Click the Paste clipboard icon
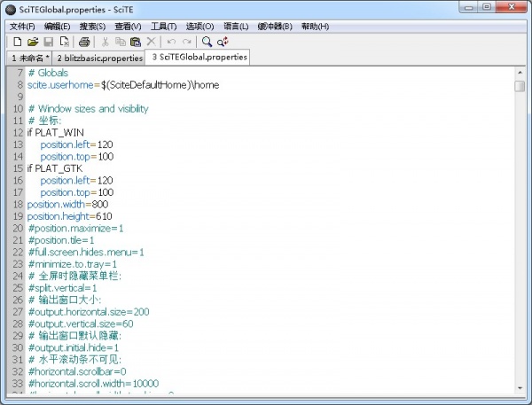532x405 pixels. (x=136, y=42)
